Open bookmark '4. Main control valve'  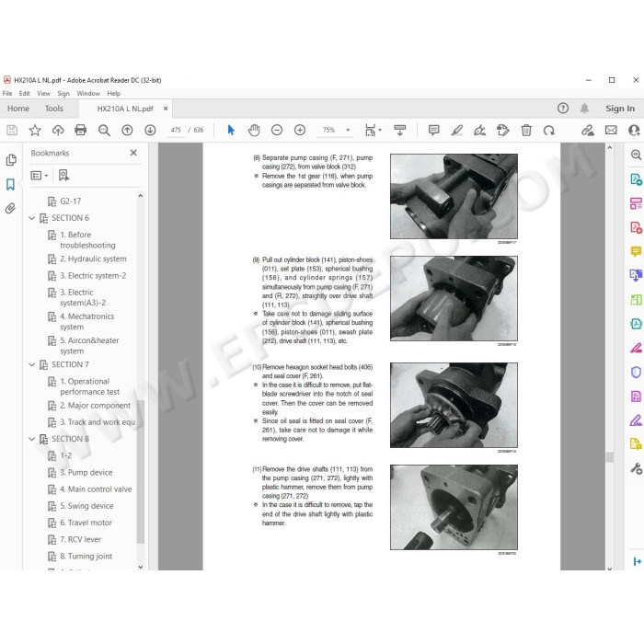(x=96, y=489)
